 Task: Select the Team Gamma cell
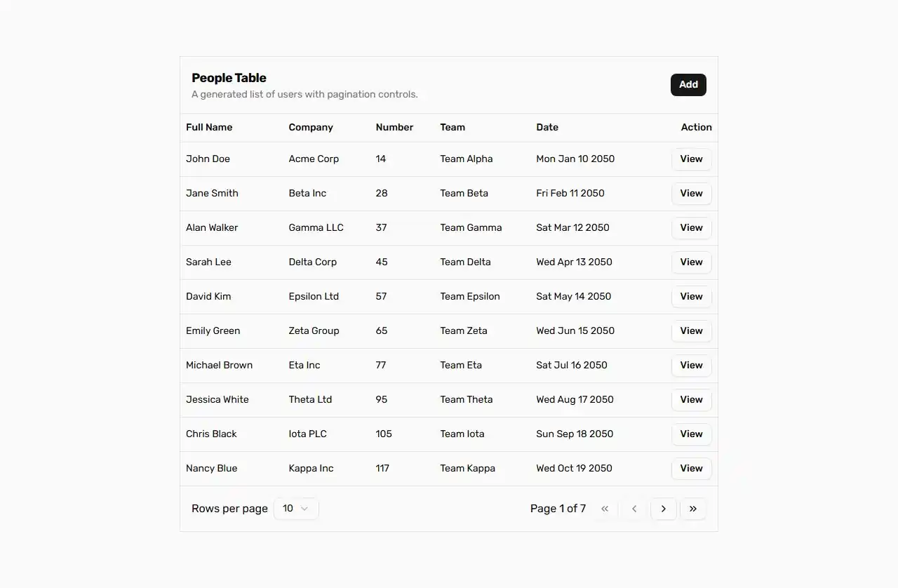click(x=471, y=228)
